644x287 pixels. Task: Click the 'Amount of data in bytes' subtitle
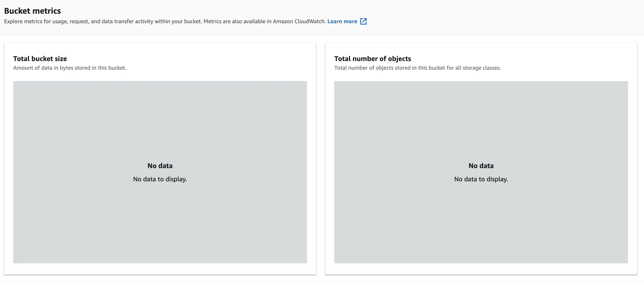coord(69,68)
